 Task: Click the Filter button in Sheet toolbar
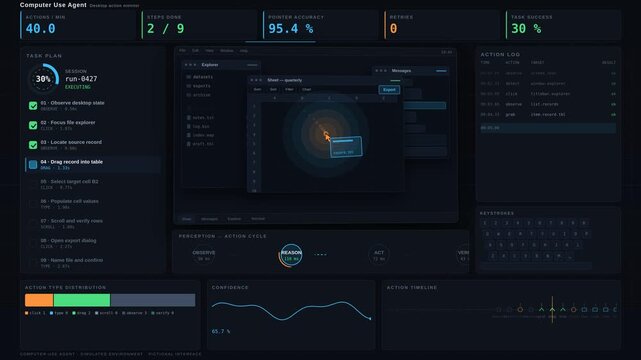click(x=289, y=89)
